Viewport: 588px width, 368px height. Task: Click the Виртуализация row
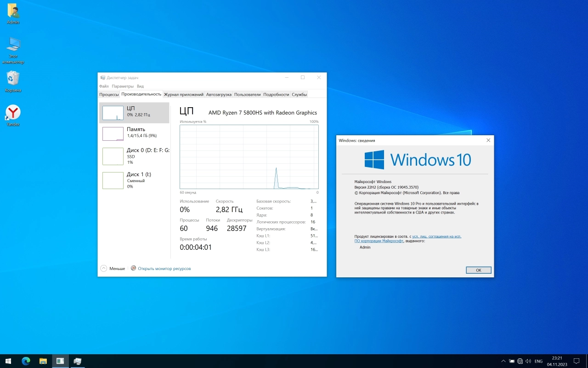pyautogui.click(x=287, y=229)
